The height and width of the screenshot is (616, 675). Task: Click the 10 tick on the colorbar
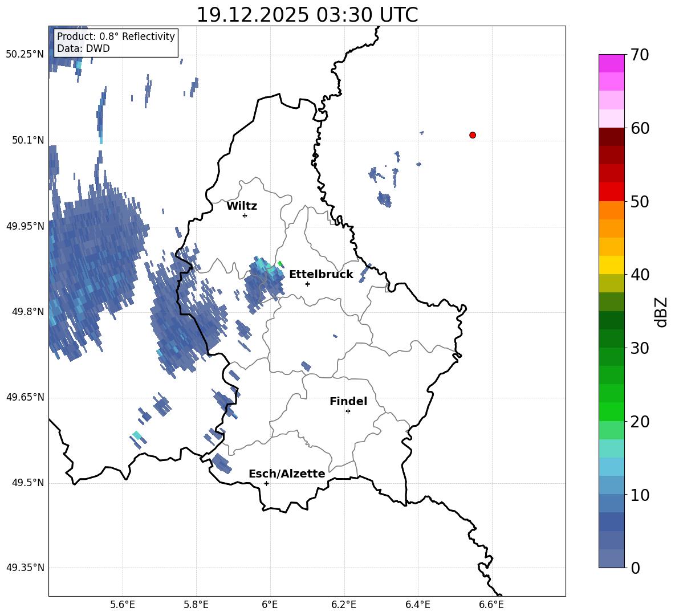coord(640,495)
